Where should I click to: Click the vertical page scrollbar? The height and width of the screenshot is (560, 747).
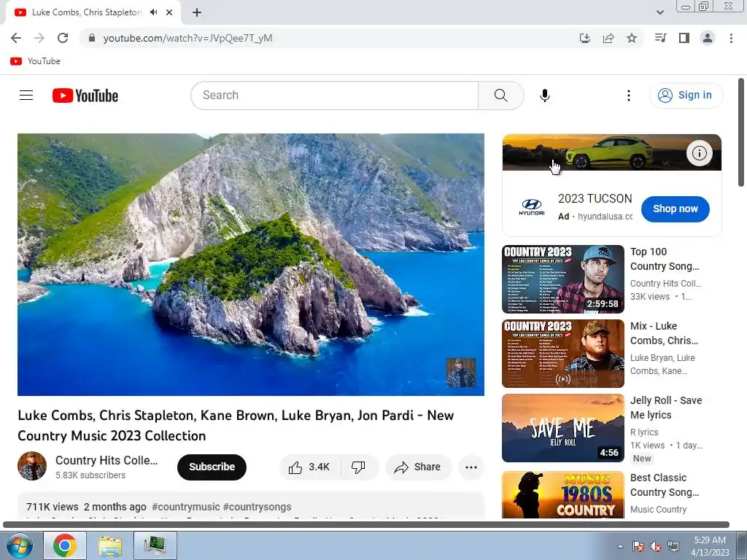coord(741,133)
